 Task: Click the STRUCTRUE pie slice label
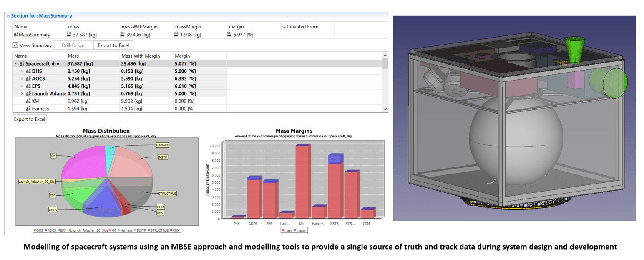(166, 194)
